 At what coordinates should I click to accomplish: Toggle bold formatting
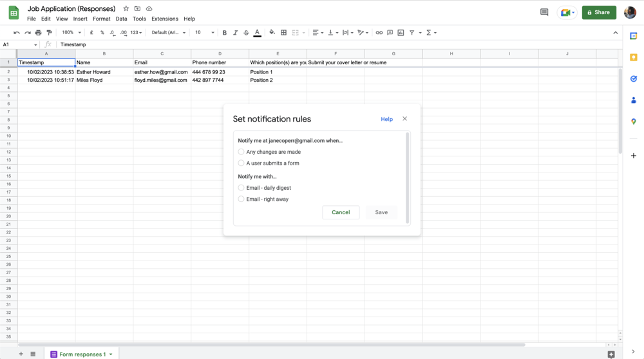[224, 33]
